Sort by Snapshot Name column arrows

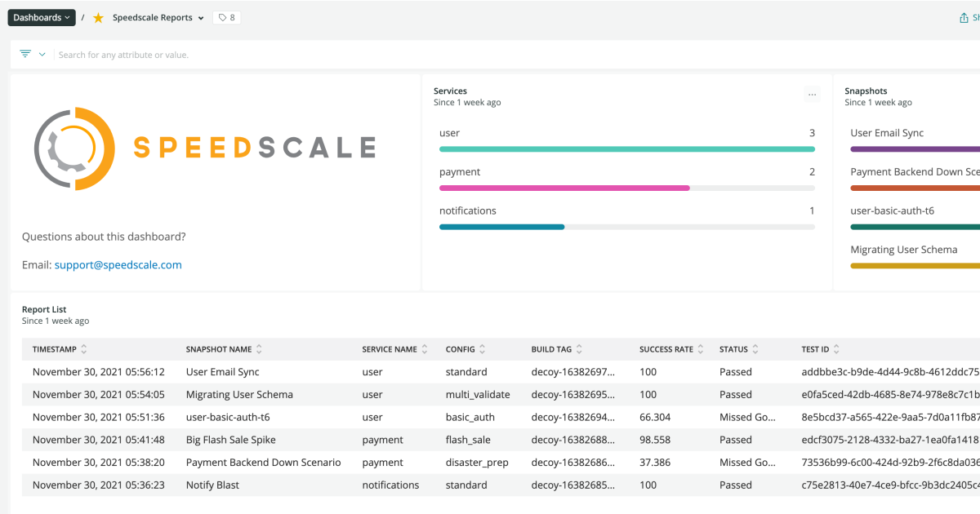259,349
